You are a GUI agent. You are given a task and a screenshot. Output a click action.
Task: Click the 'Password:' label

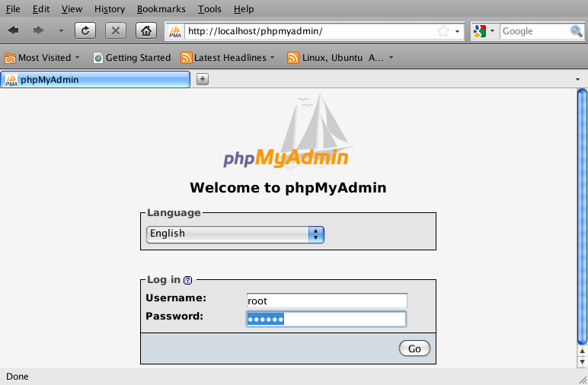tap(174, 317)
